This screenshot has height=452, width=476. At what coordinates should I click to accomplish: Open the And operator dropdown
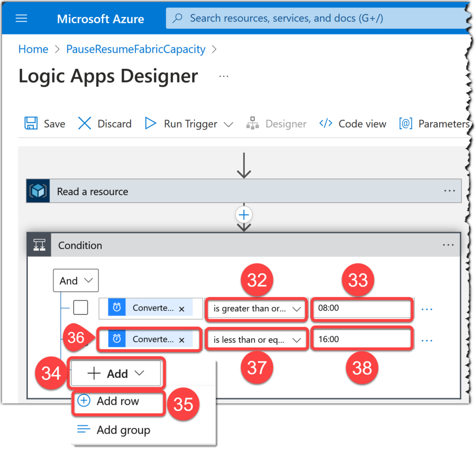click(76, 280)
